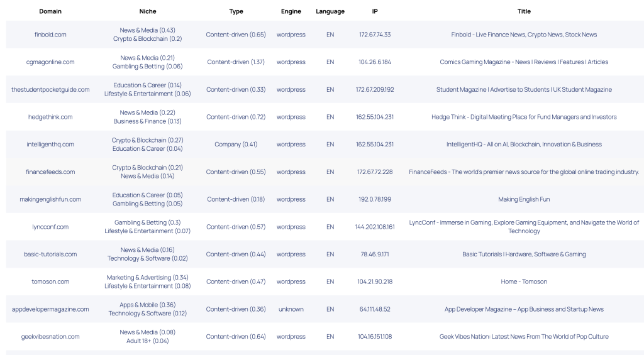This screenshot has width=644, height=355.
Task: Click the Technology & Software (0.02) niche
Action: [147, 259]
